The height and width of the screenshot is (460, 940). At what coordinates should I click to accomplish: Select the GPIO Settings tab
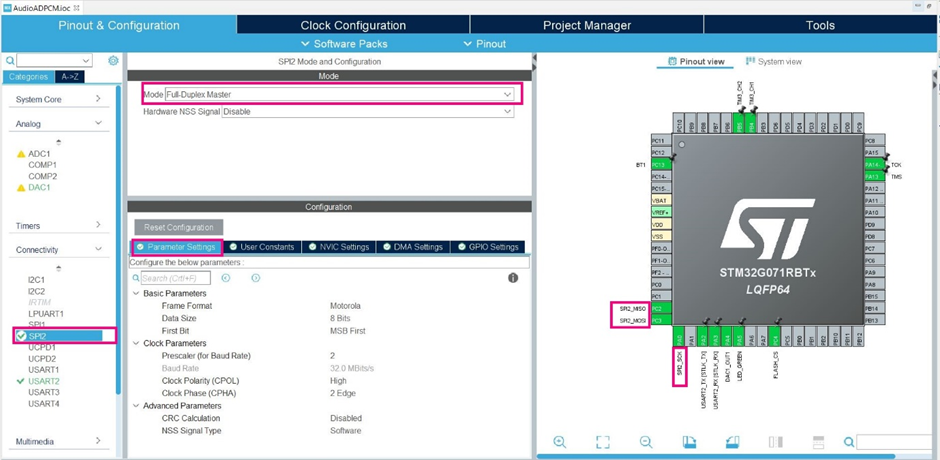pos(488,247)
